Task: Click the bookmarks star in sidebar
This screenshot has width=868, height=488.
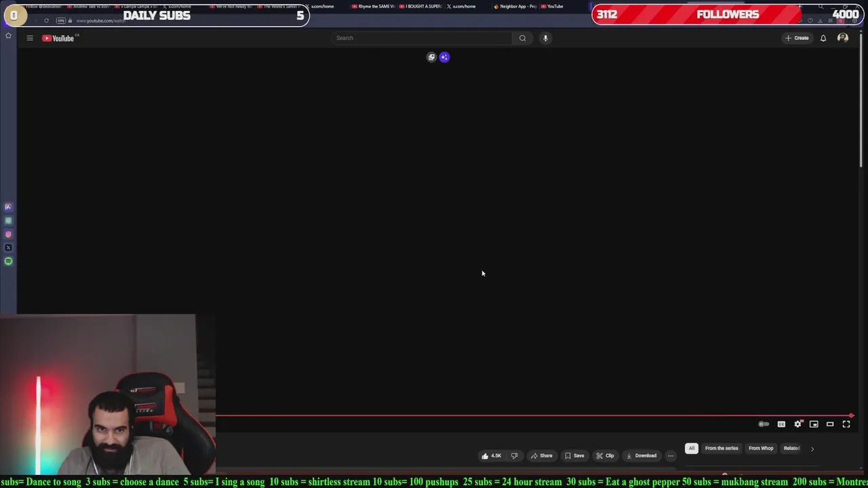Action: pyautogui.click(x=8, y=35)
